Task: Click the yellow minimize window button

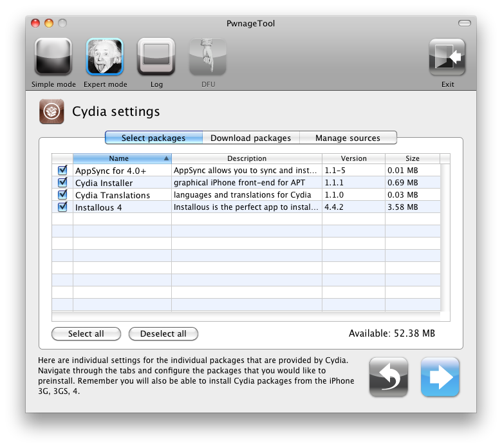Action: [x=49, y=23]
